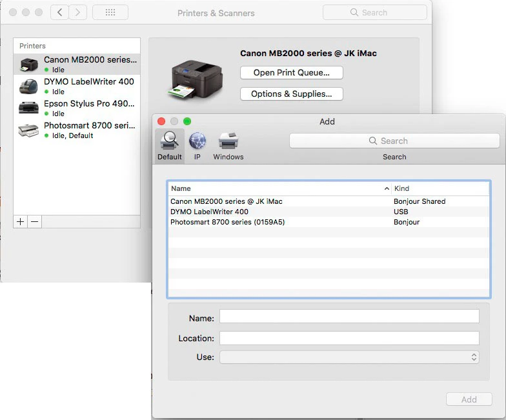
Task: Choose Photosmart 8700 series (0159A5) row
Action: point(329,222)
